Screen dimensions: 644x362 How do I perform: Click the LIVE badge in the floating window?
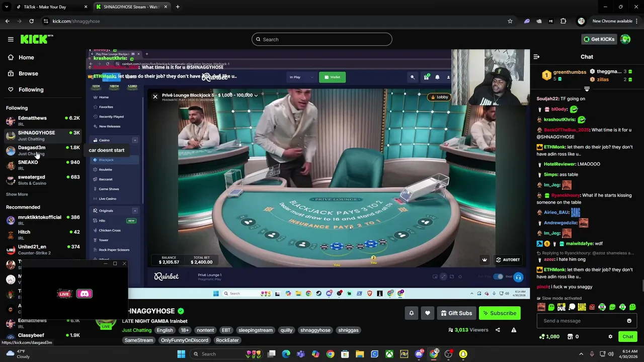click(x=64, y=294)
